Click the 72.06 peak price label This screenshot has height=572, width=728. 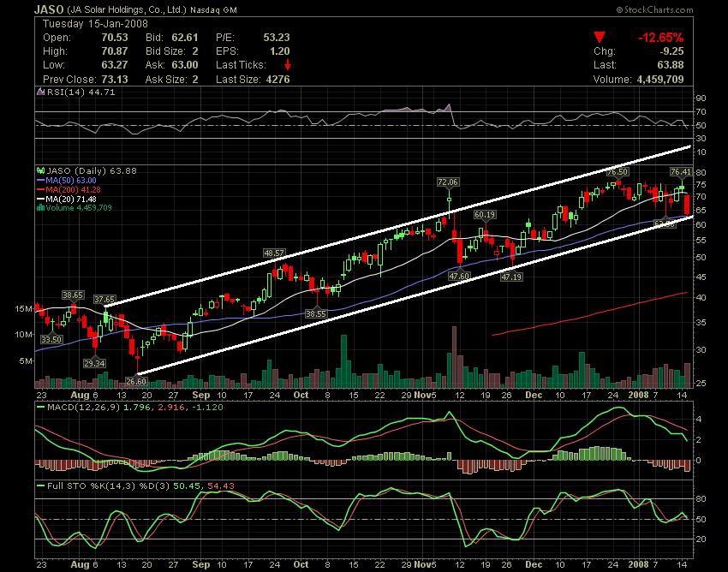448,182
